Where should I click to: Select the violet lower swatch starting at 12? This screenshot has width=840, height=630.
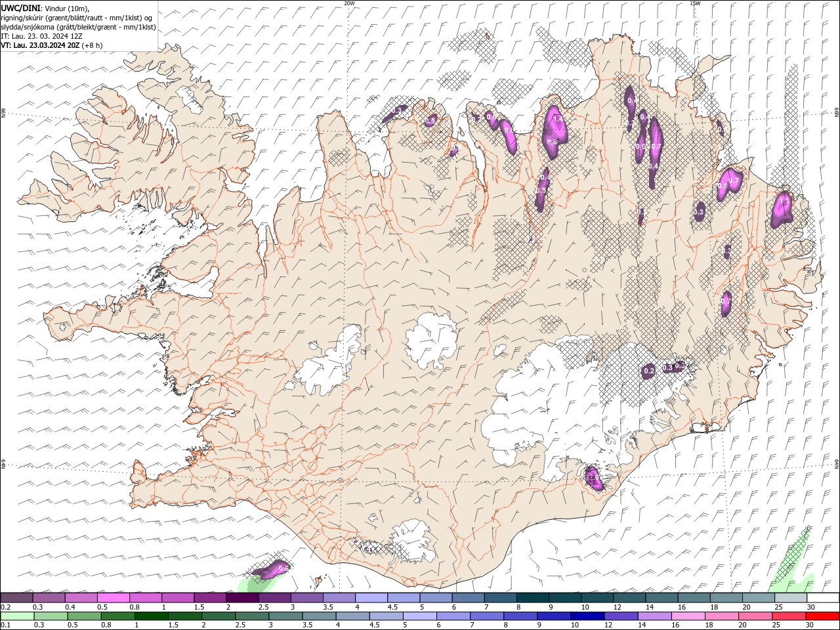(x=621, y=616)
